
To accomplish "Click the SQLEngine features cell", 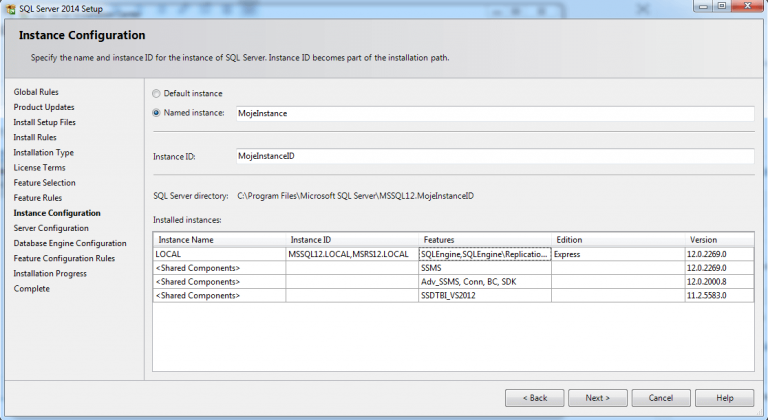I will pyautogui.click(x=485, y=254).
